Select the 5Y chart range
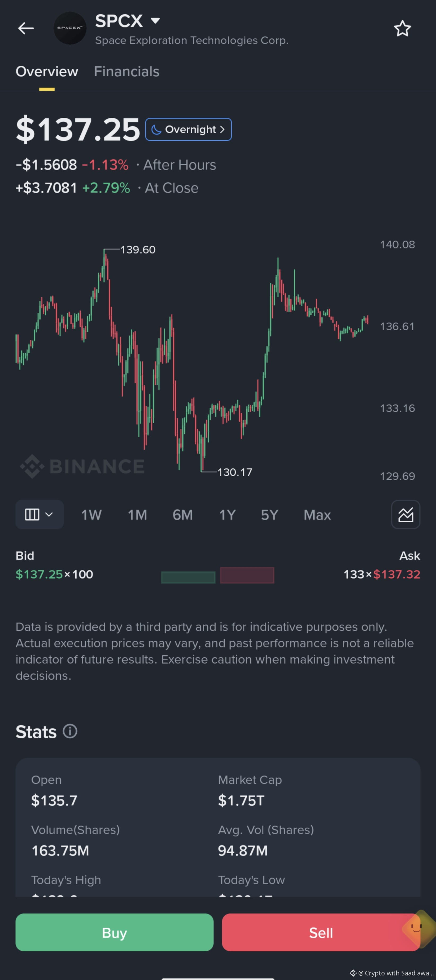 [x=270, y=515]
